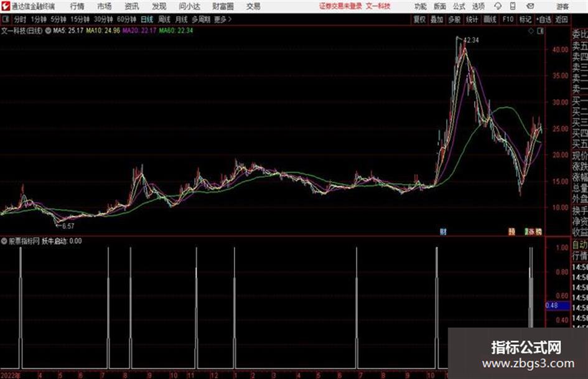Click the diamond icon at chart top-right
The image size is (588, 379).
[x=531, y=31]
